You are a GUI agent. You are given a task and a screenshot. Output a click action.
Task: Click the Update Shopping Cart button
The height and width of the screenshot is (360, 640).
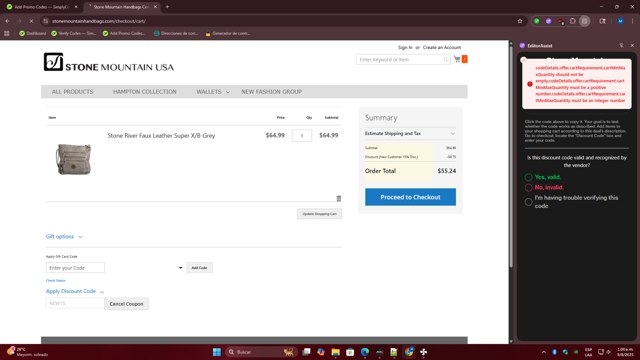(x=320, y=214)
